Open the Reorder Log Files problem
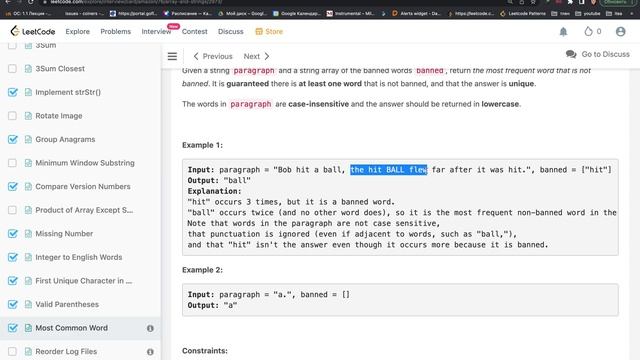This screenshot has width=640, height=360. (x=66, y=352)
